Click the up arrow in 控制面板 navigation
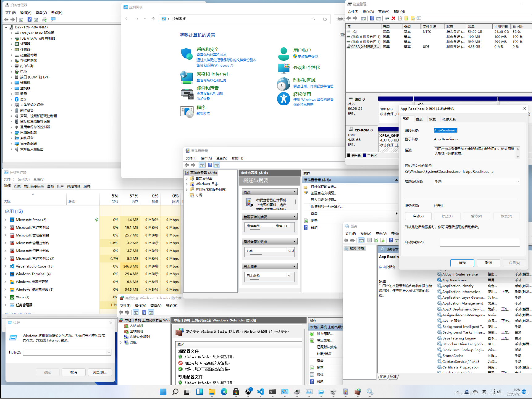 [x=153, y=19]
